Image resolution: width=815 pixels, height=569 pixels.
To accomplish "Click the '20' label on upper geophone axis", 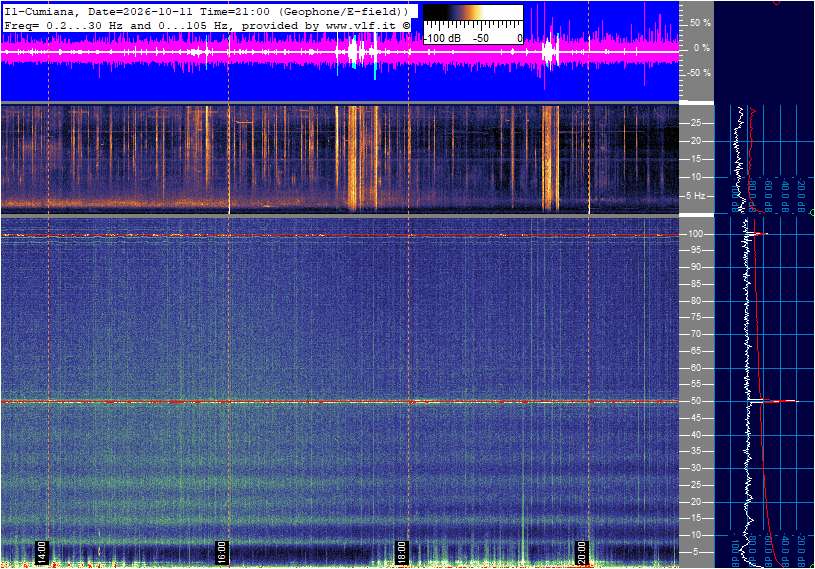I will click(x=695, y=141).
